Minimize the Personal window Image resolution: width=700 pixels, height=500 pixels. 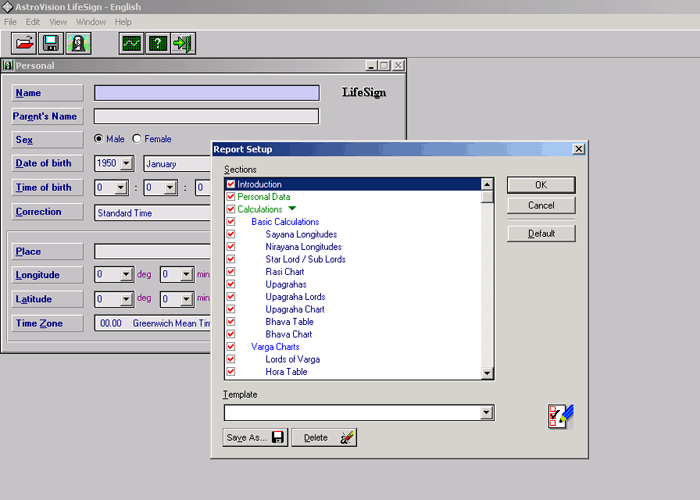(371, 66)
